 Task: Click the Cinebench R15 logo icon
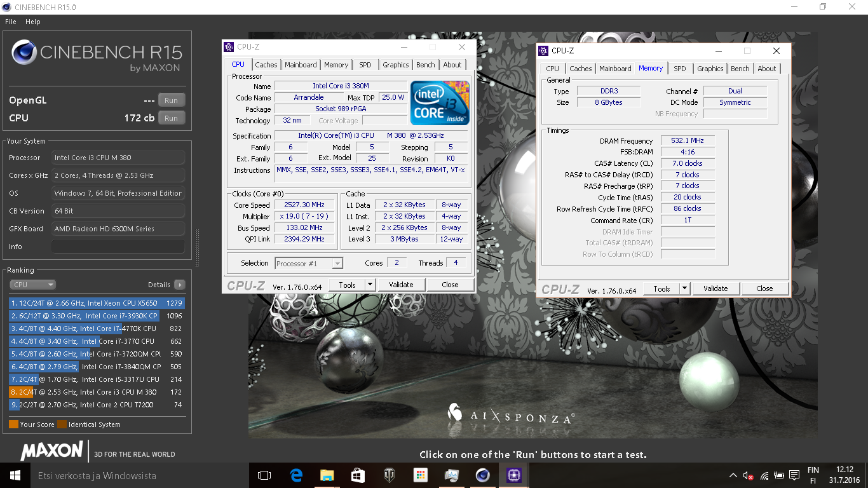click(24, 53)
